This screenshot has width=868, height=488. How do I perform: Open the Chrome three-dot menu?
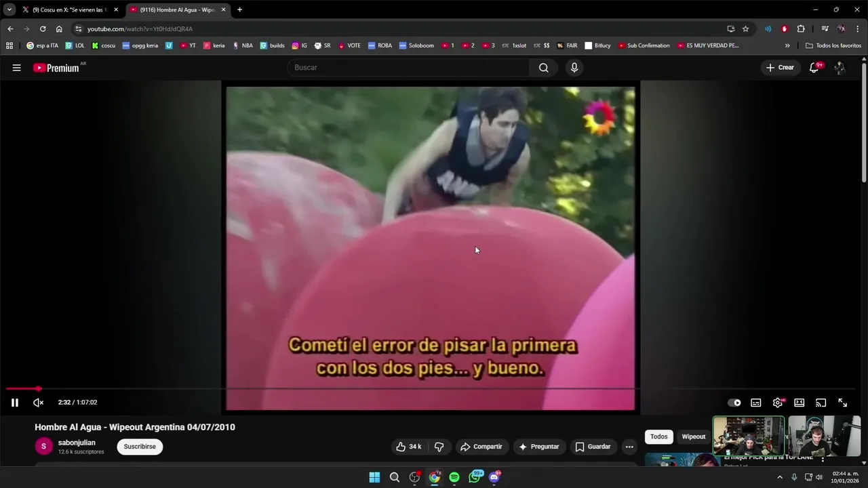858,29
